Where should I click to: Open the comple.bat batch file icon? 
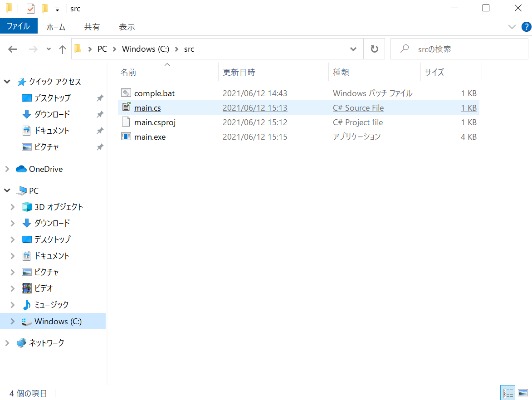(126, 93)
